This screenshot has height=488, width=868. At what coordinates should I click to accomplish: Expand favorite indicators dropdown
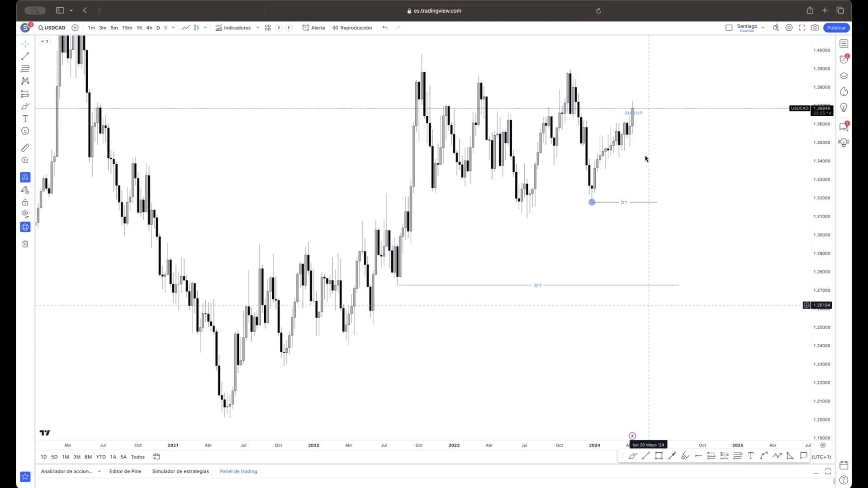pos(258,28)
